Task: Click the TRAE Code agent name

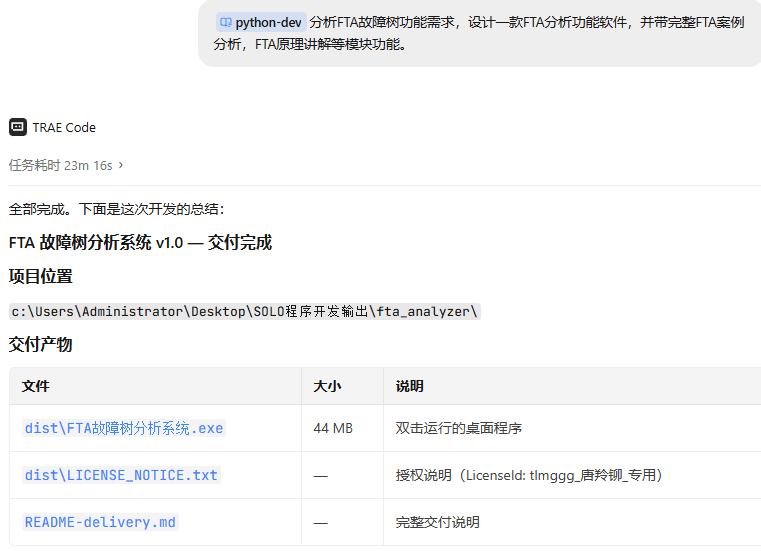Action: tap(64, 128)
